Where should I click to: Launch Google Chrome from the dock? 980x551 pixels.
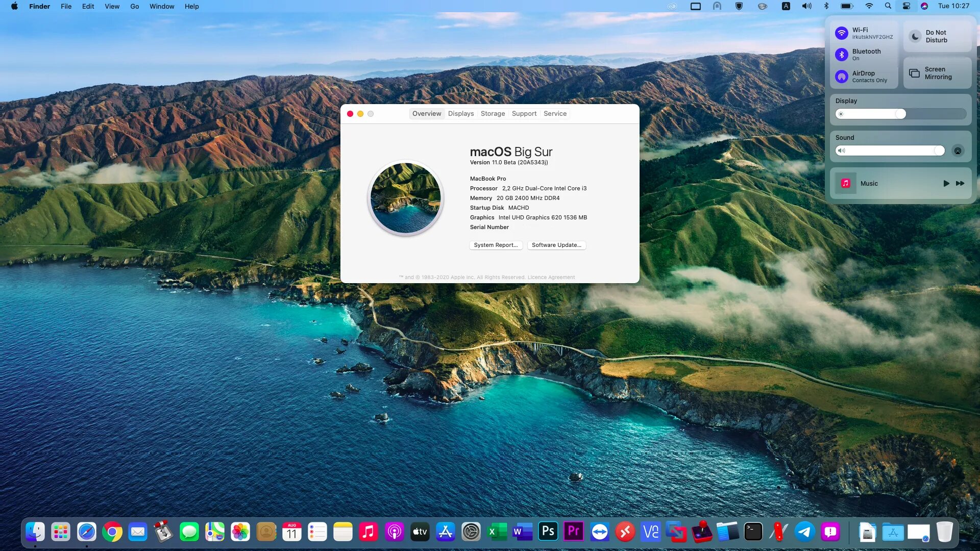[x=112, y=532]
